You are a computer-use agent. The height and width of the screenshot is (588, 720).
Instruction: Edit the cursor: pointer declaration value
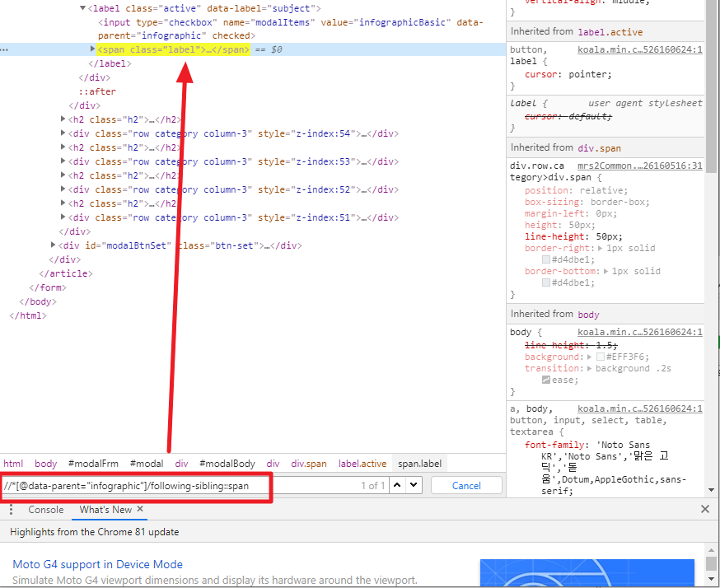click(590, 74)
